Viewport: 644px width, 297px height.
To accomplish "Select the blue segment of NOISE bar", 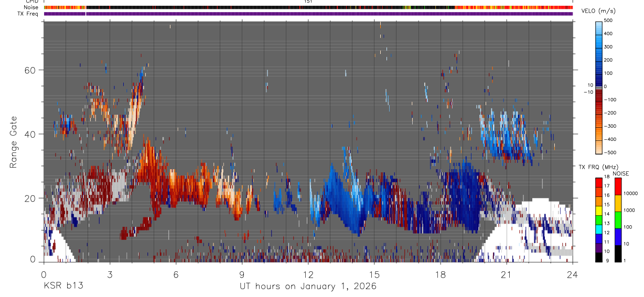I will (617, 237).
